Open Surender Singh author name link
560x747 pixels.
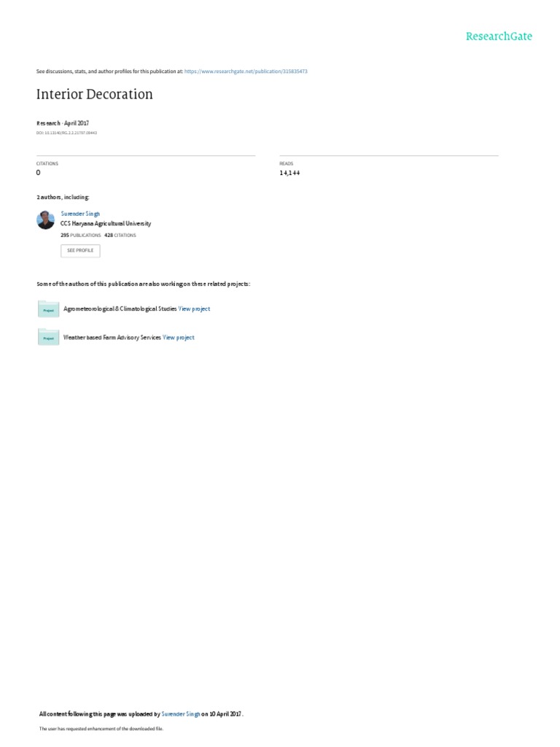click(x=80, y=214)
